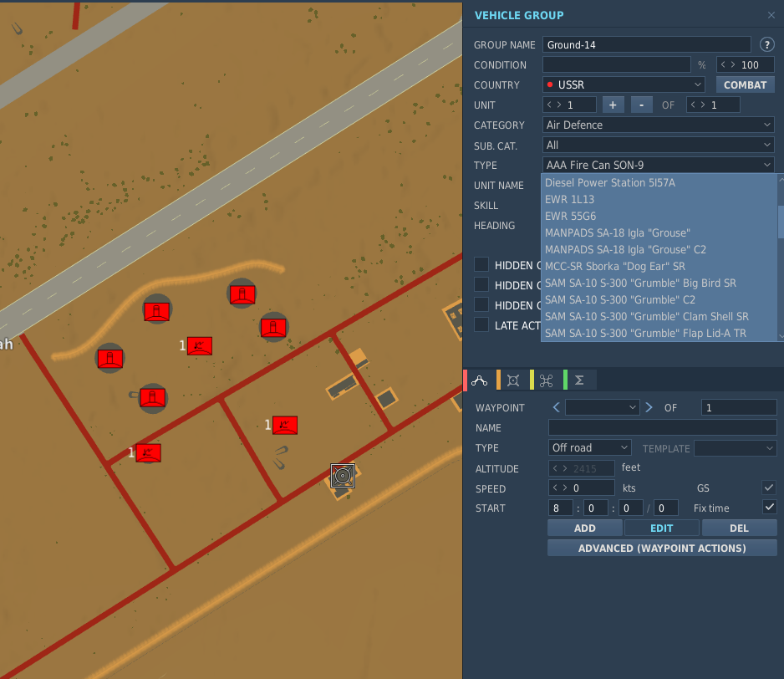Open the formation network tab icon

[546, 380]
